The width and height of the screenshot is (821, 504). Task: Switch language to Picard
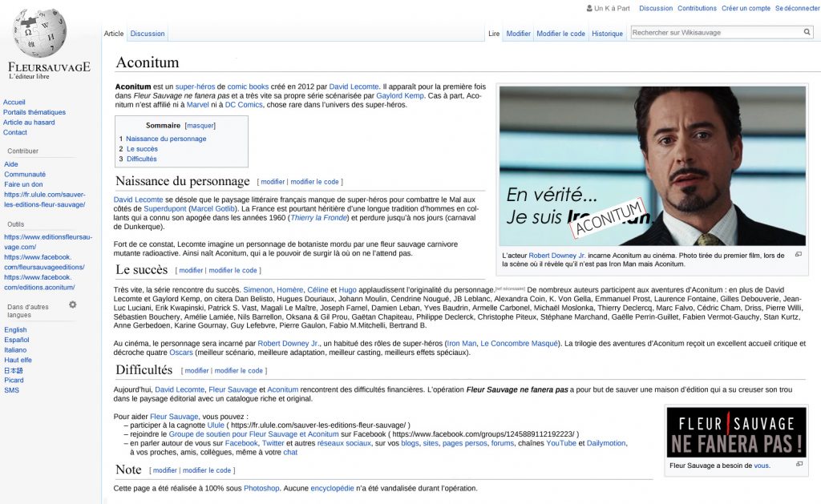(14, 380)
